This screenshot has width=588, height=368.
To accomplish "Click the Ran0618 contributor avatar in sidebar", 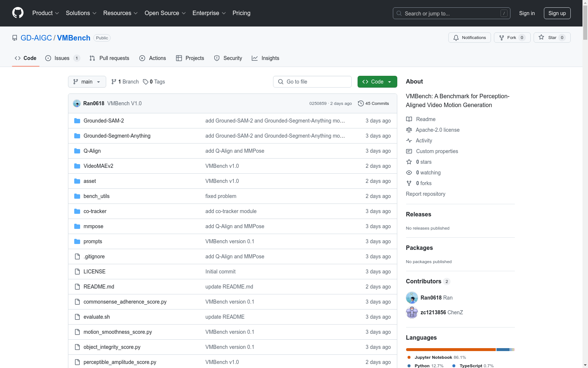I will point(412,298).
